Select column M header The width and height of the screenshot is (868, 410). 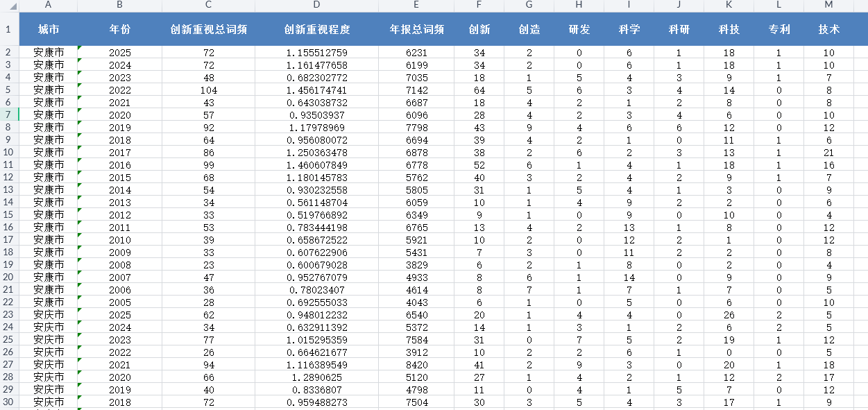tap(828, 6)
